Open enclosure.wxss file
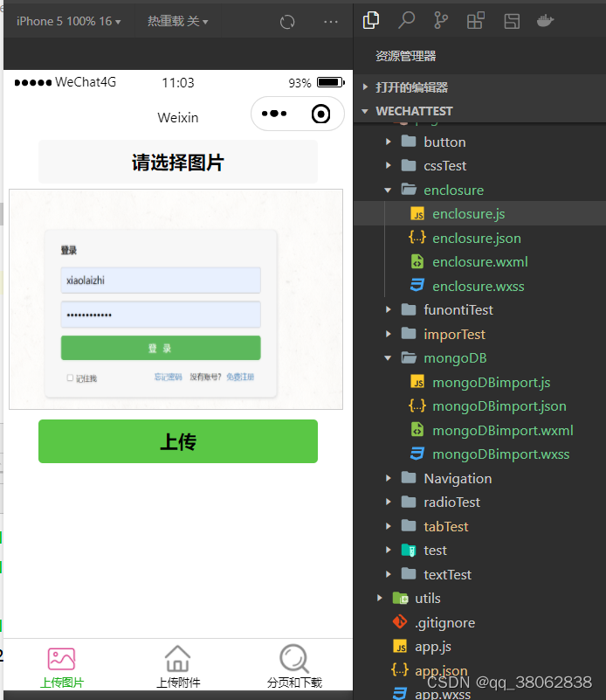The width and height of the screenshot is (606, 700). [479, 286]
